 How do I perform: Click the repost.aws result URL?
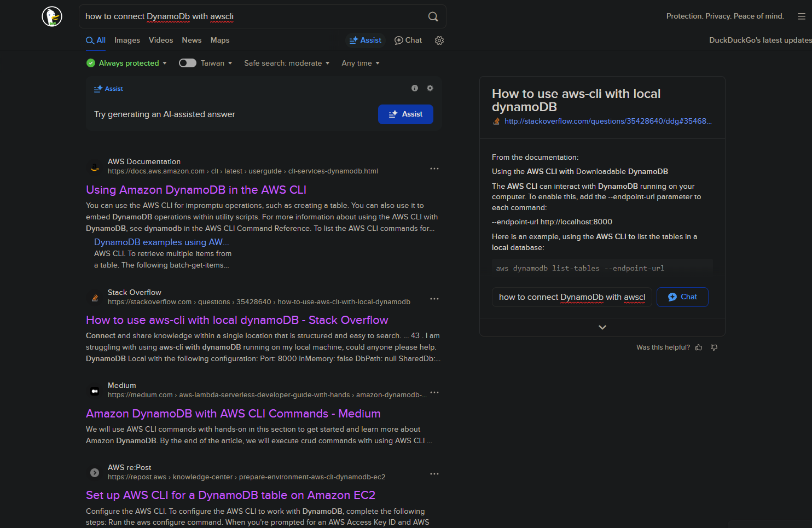[x=246, y=477]
